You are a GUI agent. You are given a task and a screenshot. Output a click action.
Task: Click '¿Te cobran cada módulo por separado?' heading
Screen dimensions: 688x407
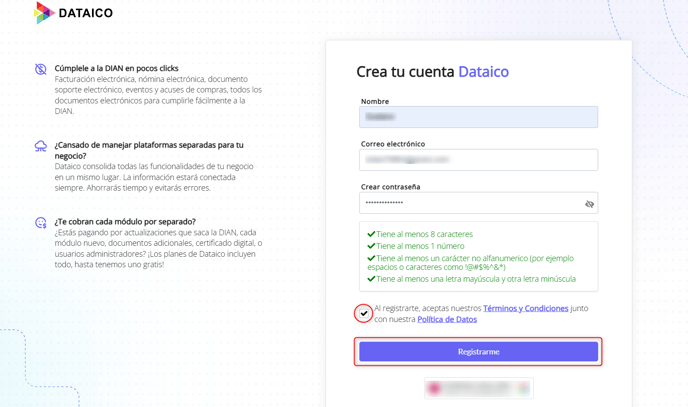click(125, 222)
